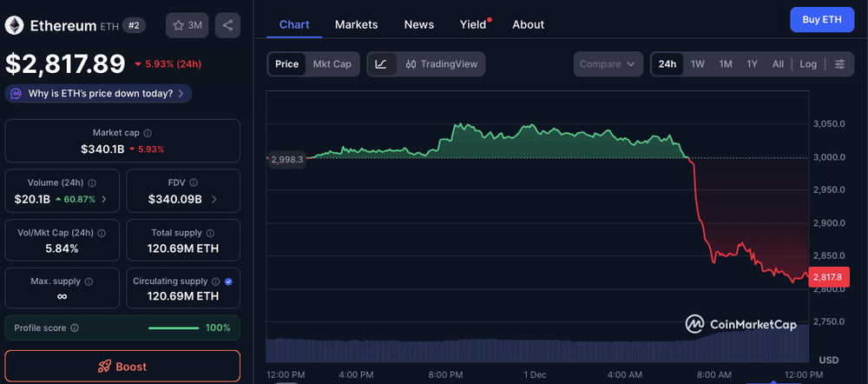868x384 pixels.
Task: Toggle the Log scale option
Action: 808,64
